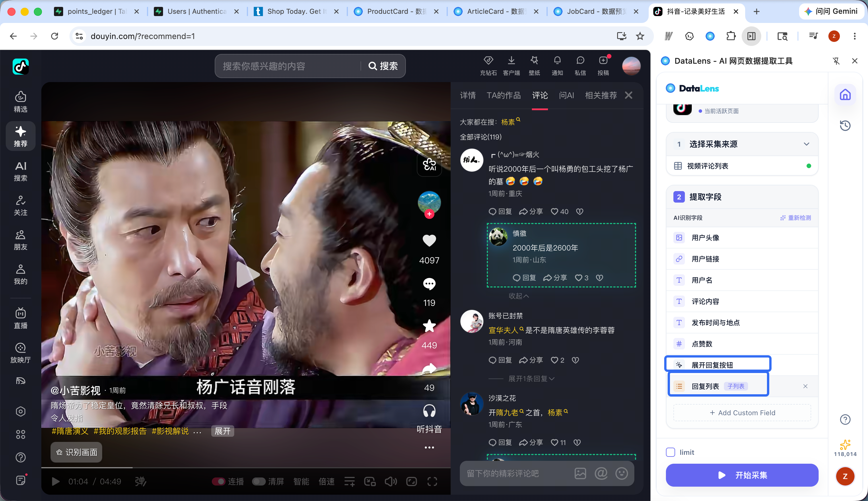The width and height of the screenshot is (868, 501).
Task: Switch to the 相关推荐 tab
Action: [600, 95]
